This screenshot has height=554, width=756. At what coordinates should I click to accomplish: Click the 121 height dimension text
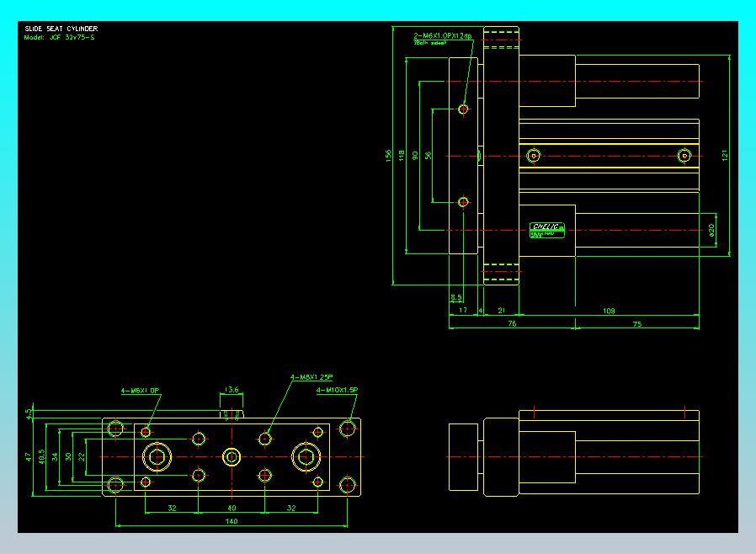point(725,155)
